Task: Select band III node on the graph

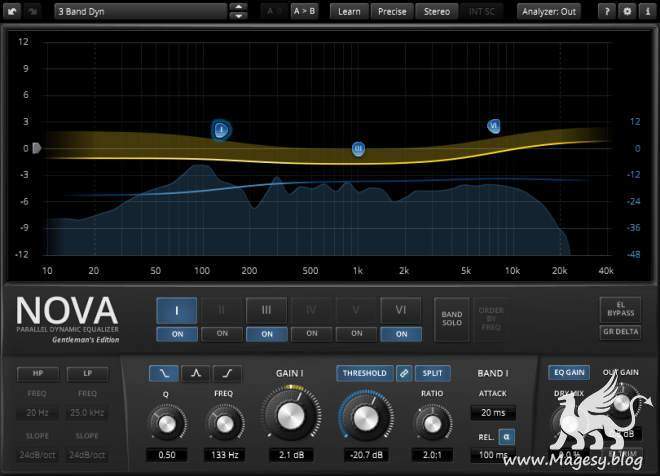Action: (x=358, y=149)
